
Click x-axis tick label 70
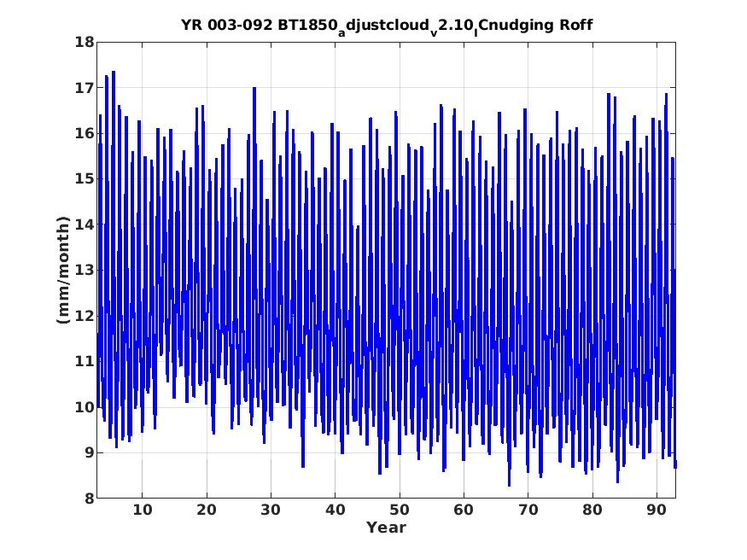[528, 510]
